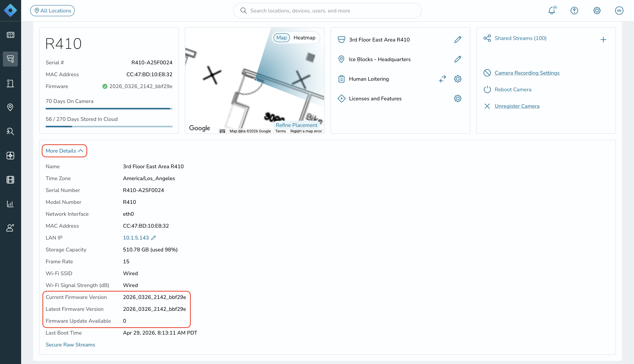Image resolution: width=634 pixels, height=364 pixels.
Task: Open the EN user profile avatar
Action: pos(619,11)
